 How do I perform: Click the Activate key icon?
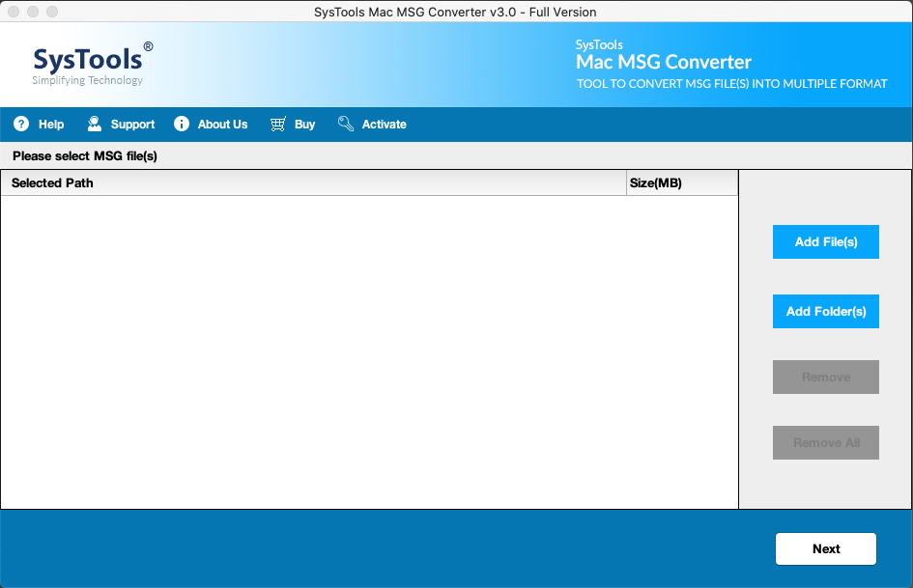(x=346, y=124)
